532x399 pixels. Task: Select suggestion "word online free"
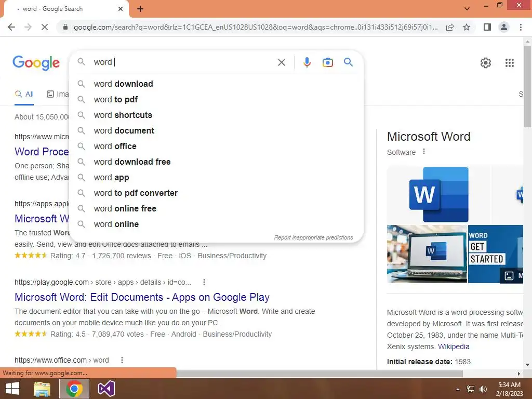tap(216, 209)
